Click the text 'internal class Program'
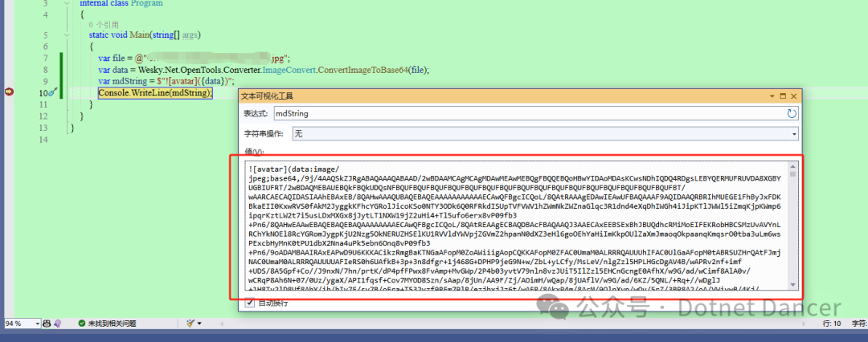The width and height of the screenshot is (868, 342). click(121, 3)
